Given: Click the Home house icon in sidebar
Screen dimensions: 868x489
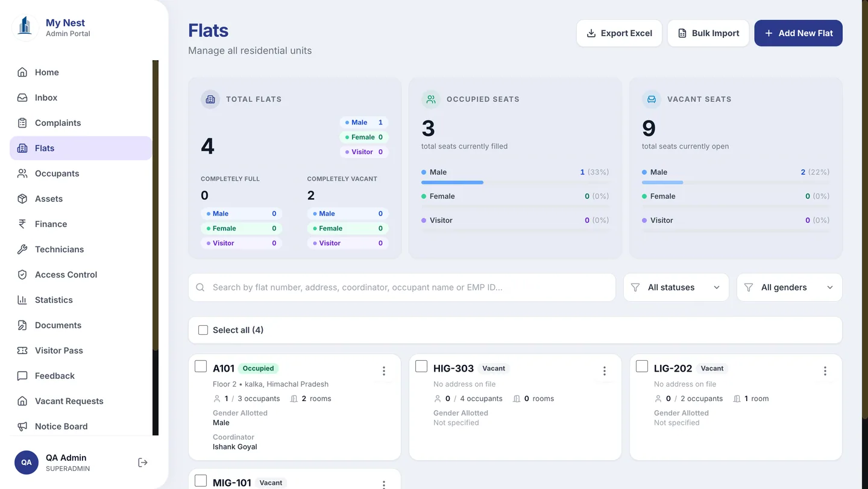Looking at the screenshot, I should [22, 72].
